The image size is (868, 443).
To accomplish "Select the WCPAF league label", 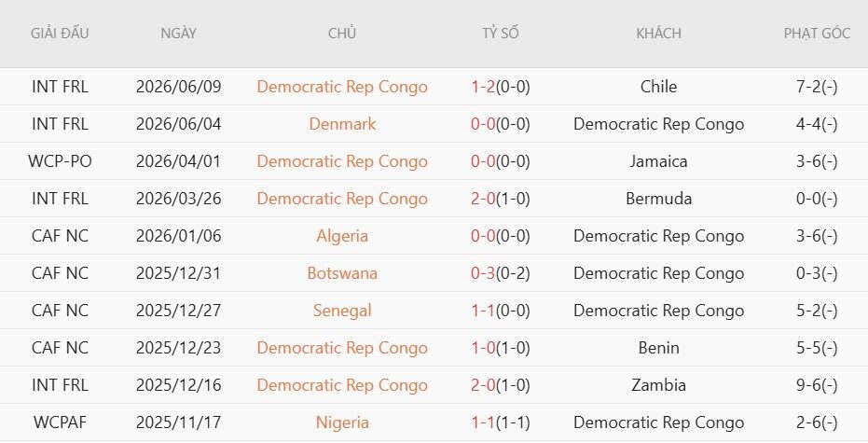I will click(60, 422).
